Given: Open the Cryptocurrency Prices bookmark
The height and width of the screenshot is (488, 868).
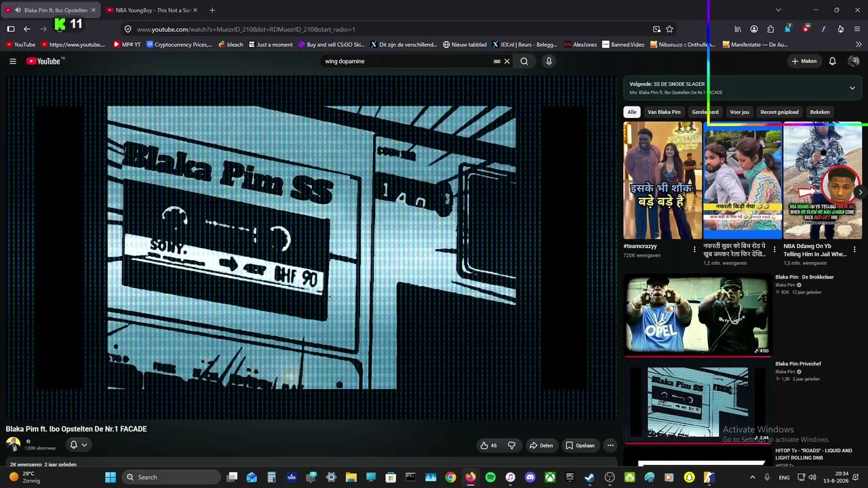Looking at the screenshot, I should click(180, 45).
